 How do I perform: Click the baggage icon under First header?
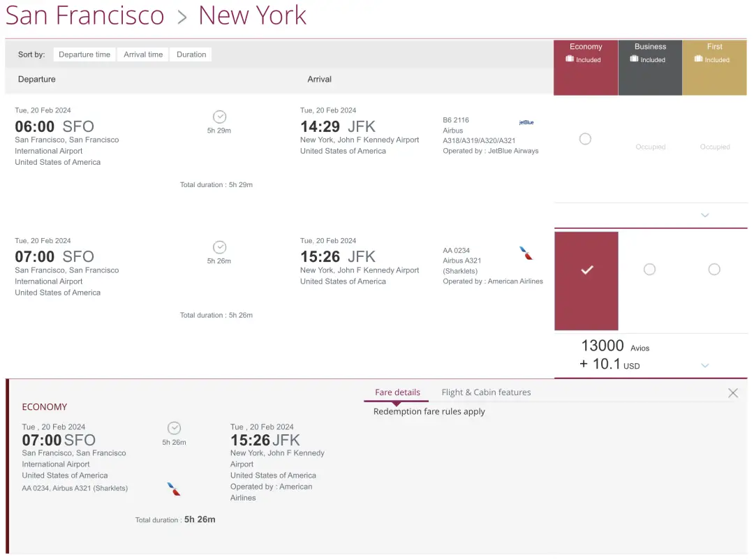(698, 59)
